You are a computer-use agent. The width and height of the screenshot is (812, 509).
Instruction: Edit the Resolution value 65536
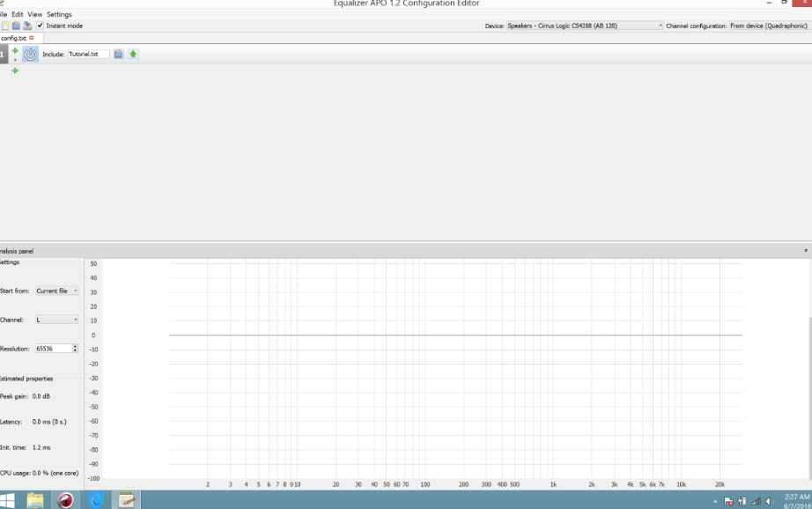(x=53, y=349)
